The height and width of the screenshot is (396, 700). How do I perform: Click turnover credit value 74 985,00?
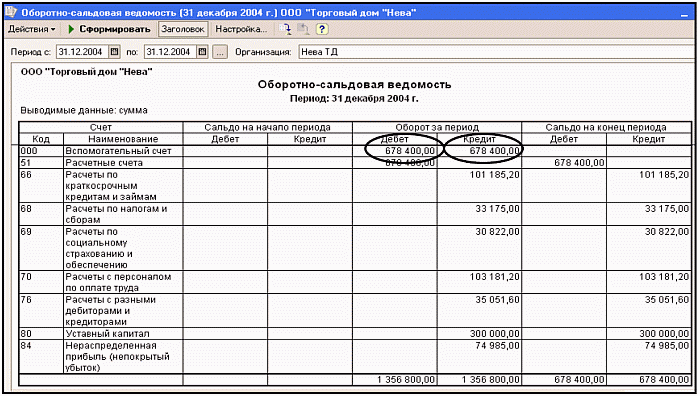coord(497,346)
